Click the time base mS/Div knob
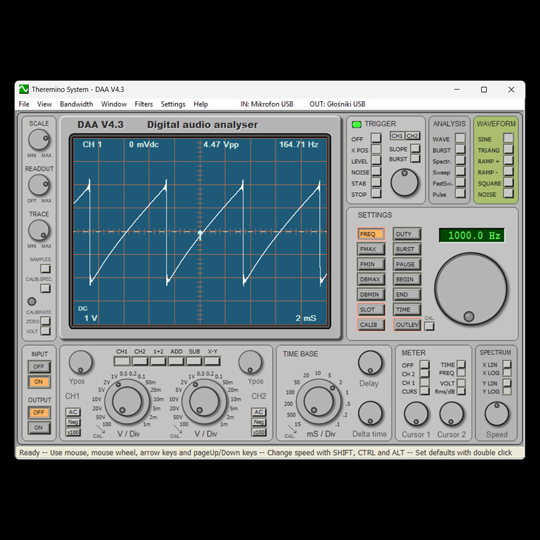Screen dimensions: 540x540 [319, 402]
